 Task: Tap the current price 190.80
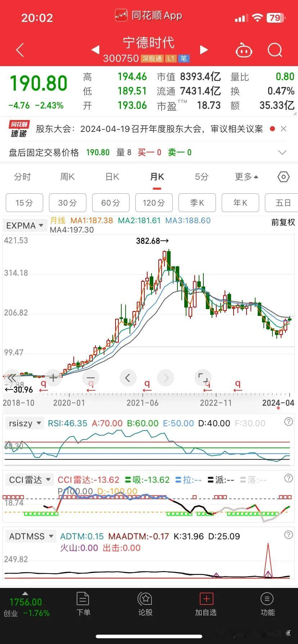(x=39, y=84)
